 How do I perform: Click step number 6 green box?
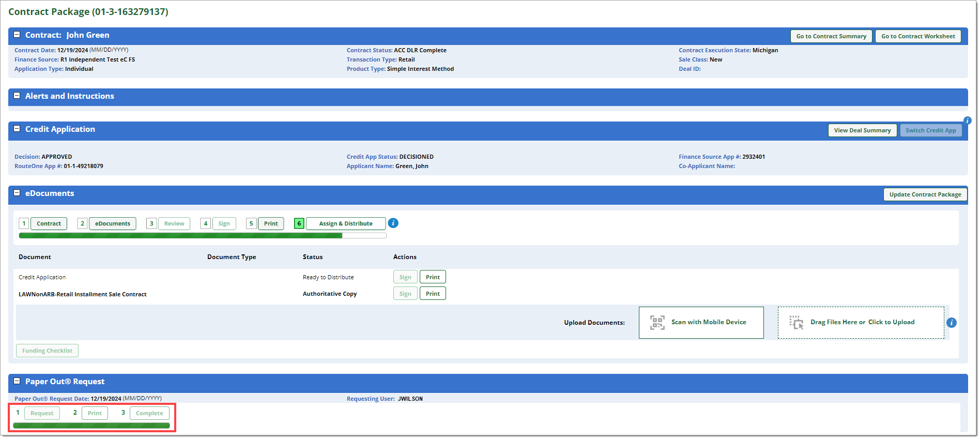click(x=299, y=223)
